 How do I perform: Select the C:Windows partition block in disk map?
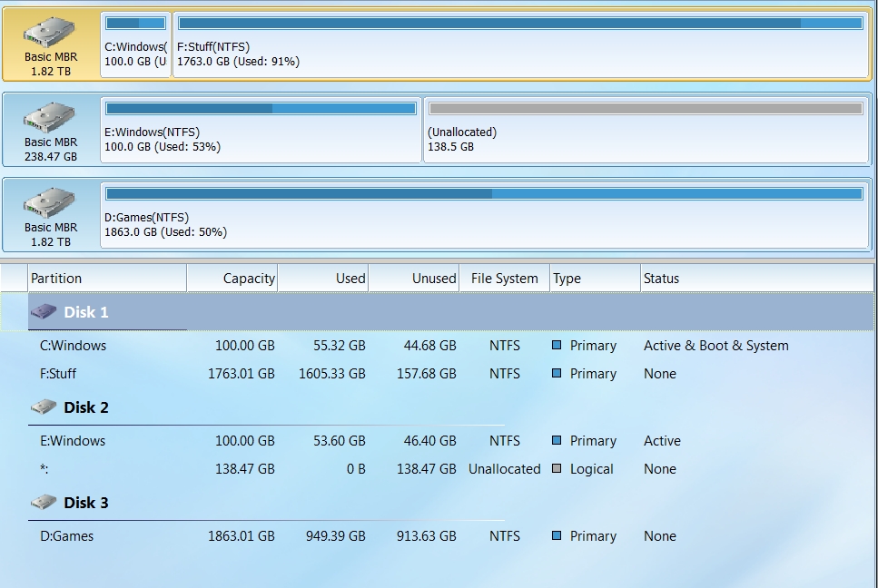pos(135,44)
